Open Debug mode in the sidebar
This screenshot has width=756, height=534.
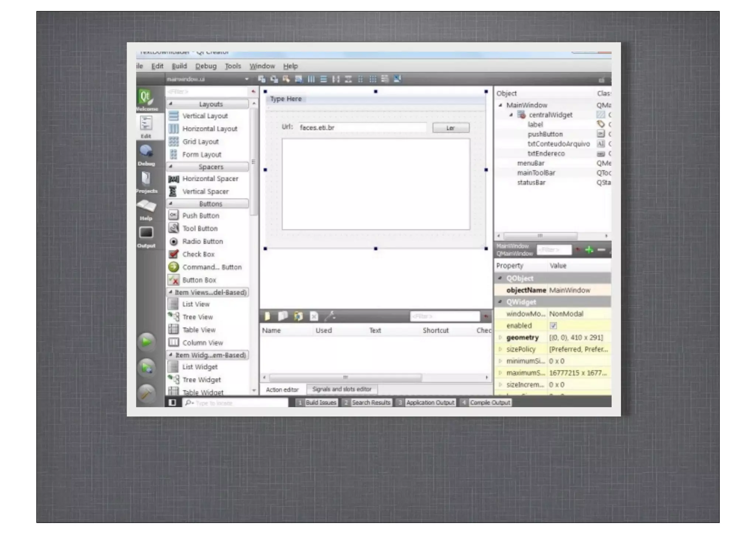click(146, 154)
